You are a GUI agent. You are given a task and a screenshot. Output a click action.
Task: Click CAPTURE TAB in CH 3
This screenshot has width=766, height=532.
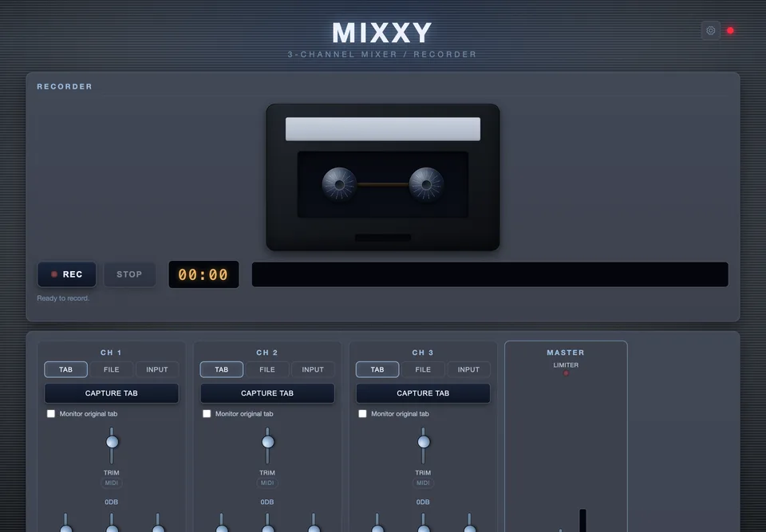click(423, 393)
